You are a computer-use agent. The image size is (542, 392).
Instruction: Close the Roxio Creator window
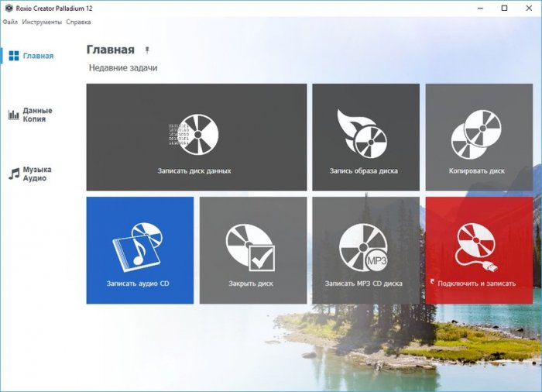529,8
